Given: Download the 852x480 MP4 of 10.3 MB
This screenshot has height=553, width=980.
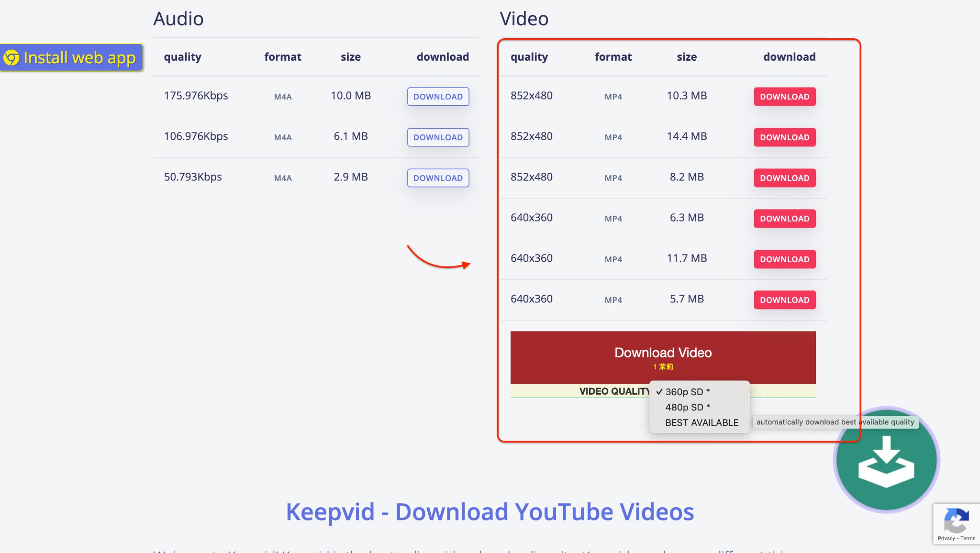Looking at the screenshot, I should click(785, 97).
